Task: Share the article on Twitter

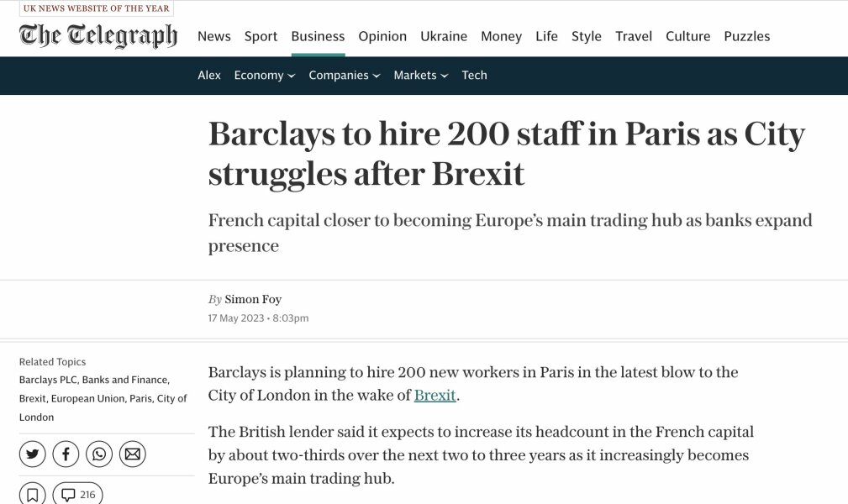Action: pos(32,453)
